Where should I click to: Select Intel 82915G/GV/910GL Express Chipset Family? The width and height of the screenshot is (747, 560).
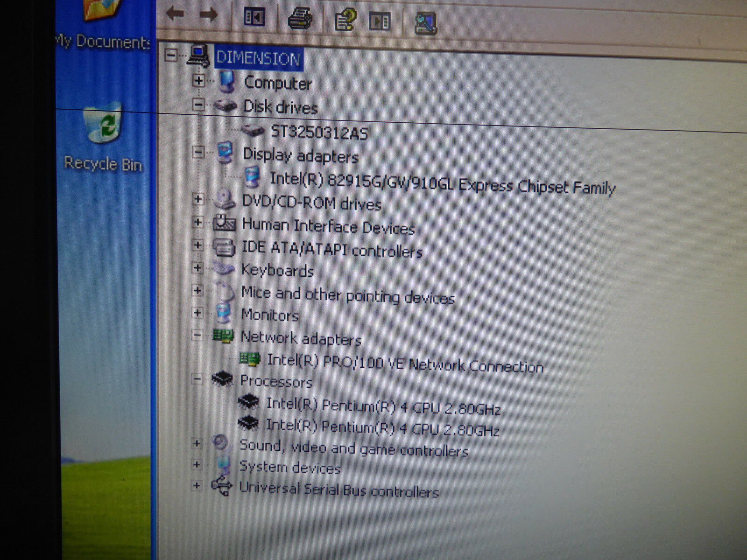point(443,183)
